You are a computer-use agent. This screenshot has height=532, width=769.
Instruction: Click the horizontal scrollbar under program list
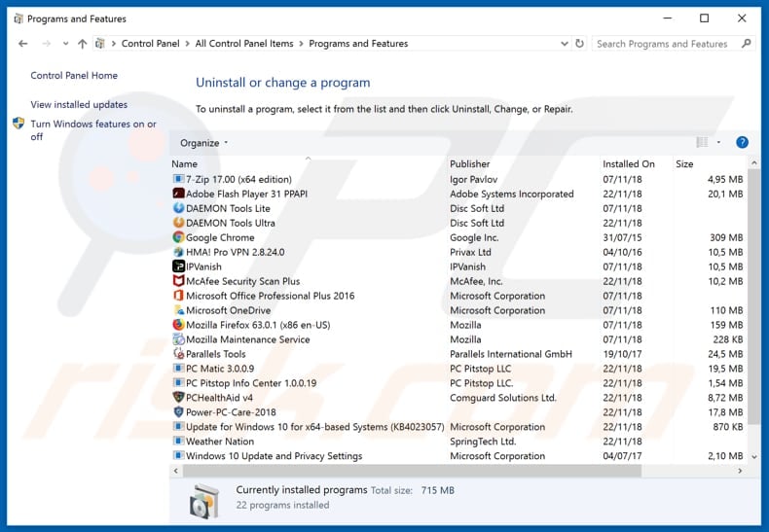[x=409, y=471]
